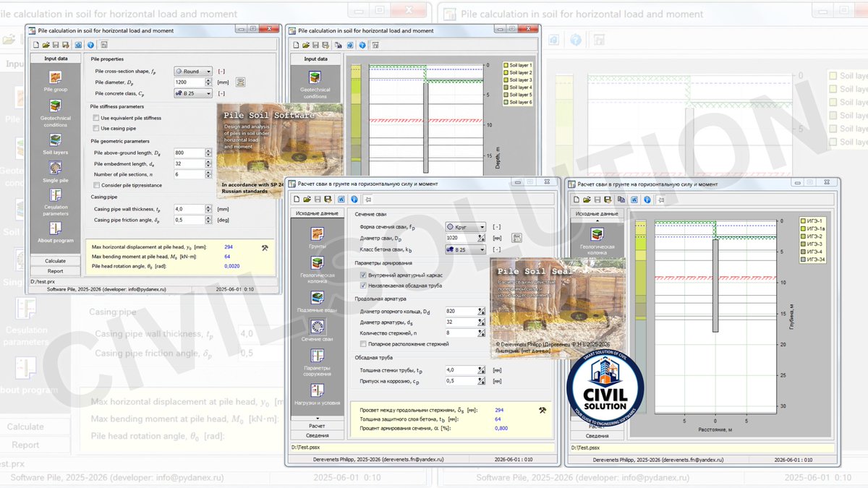Select Input data tab in English chart window
Screen dimensions: 868x488
[315, 59]
